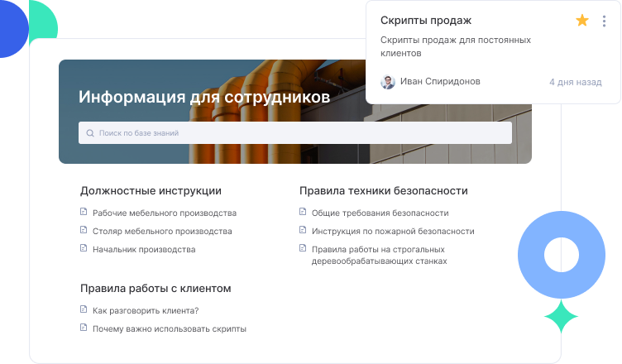Click document icon beside Общие требования безопасности
The width and height of the screenshot is (622, 364).
[x=303, y=213]
